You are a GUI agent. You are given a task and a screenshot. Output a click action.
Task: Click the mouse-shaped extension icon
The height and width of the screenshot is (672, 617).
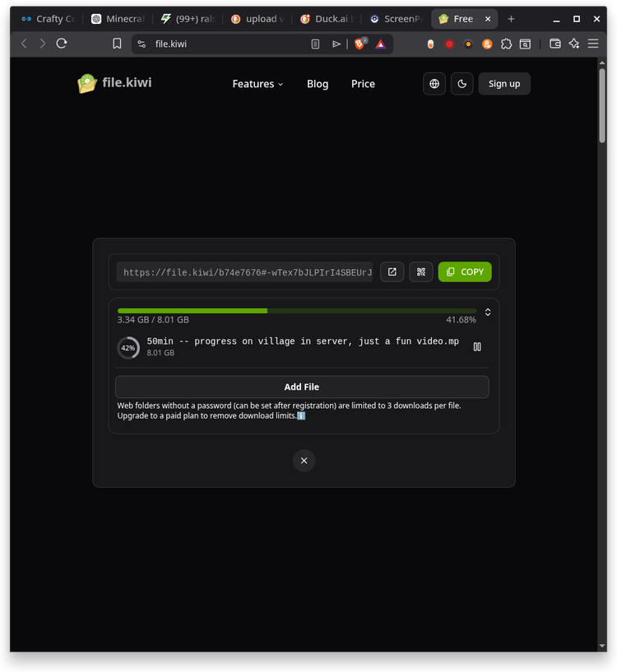430,44
